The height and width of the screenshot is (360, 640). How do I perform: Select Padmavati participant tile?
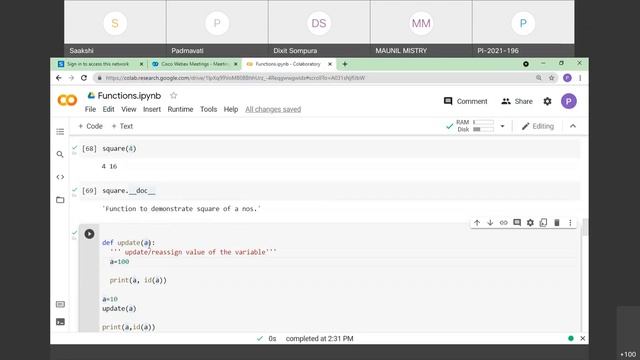pyautogui.click(x=217, y=28)
